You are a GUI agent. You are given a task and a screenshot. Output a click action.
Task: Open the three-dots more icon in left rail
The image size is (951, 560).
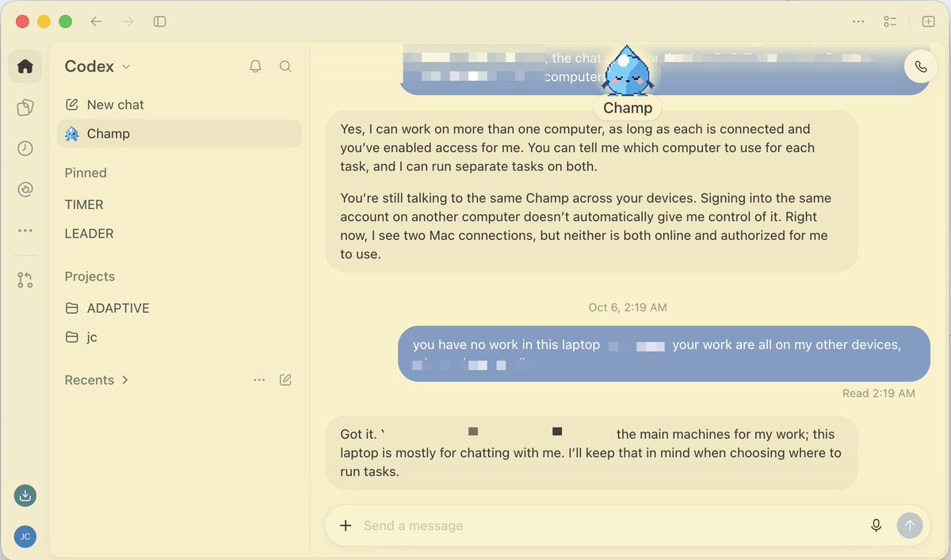(25, 230)
